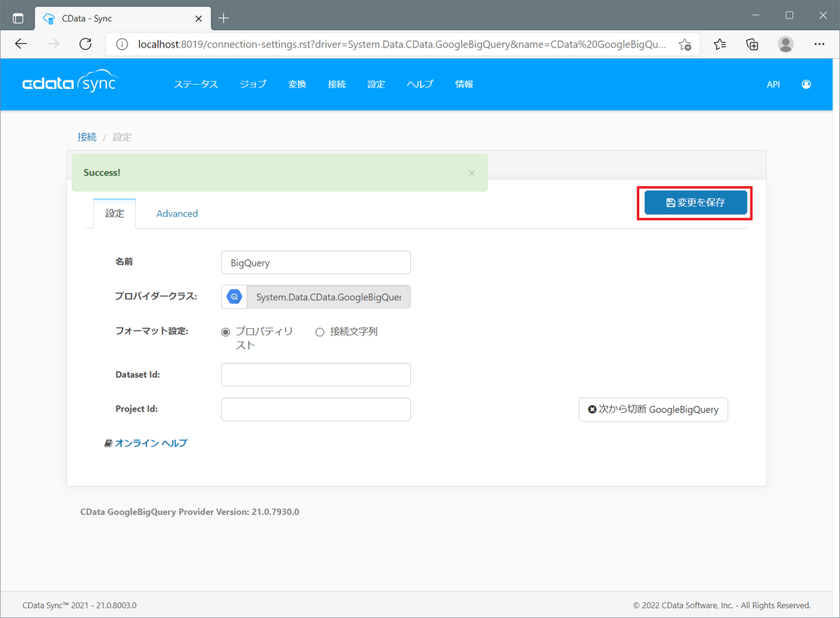Image resolution: width=840 pixels, height=618 pixels.
Task: Add this page to favorites star icon
Action: [685, 44]
